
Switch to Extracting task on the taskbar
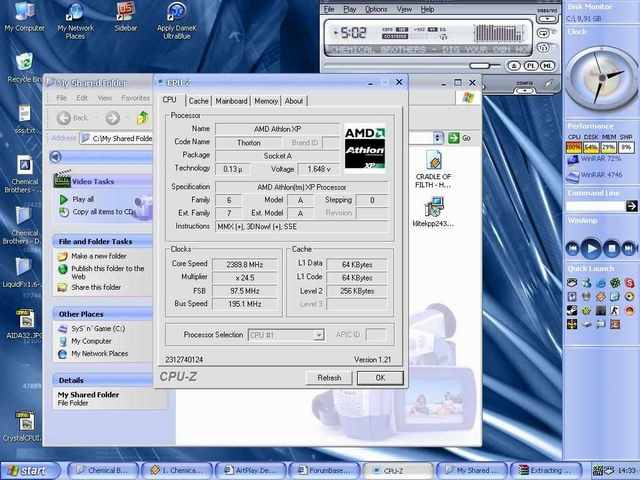[x=546, y=470]
